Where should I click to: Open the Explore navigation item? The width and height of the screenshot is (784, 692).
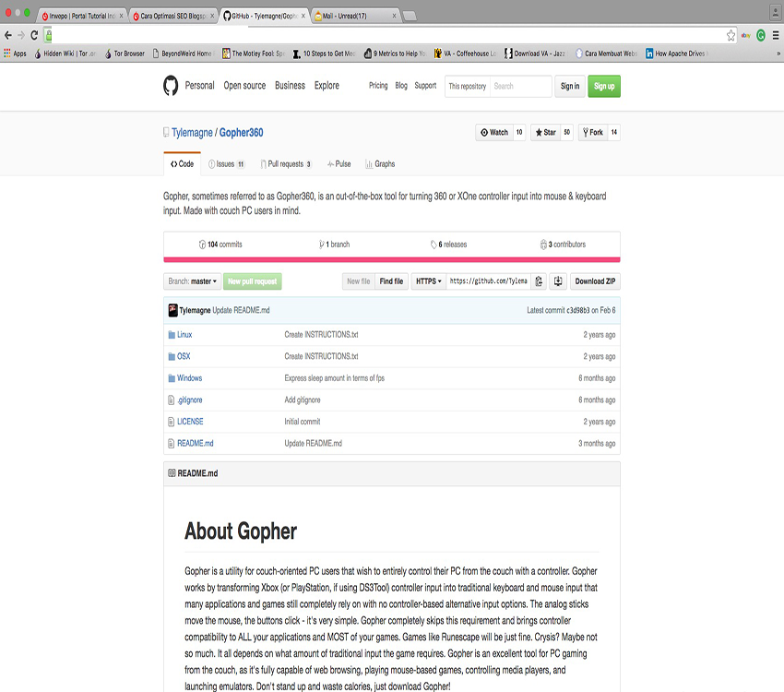[x=327, y=86]
